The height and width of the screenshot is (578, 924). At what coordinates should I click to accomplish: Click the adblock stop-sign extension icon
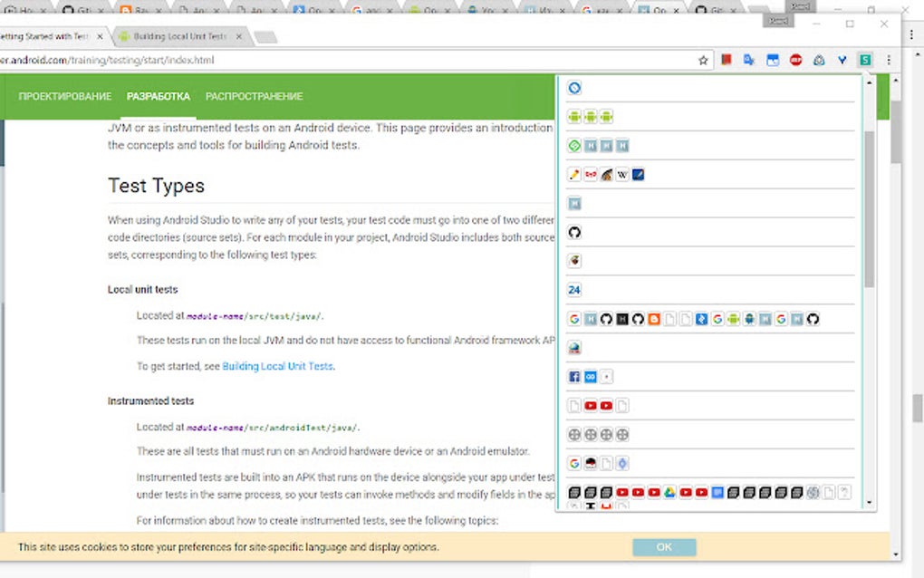tap(794, 60)
